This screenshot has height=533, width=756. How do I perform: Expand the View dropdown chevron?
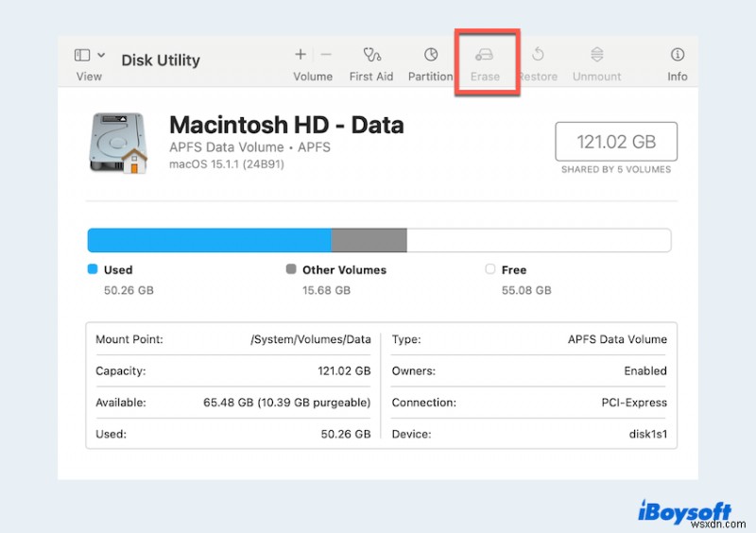[101, 55]
